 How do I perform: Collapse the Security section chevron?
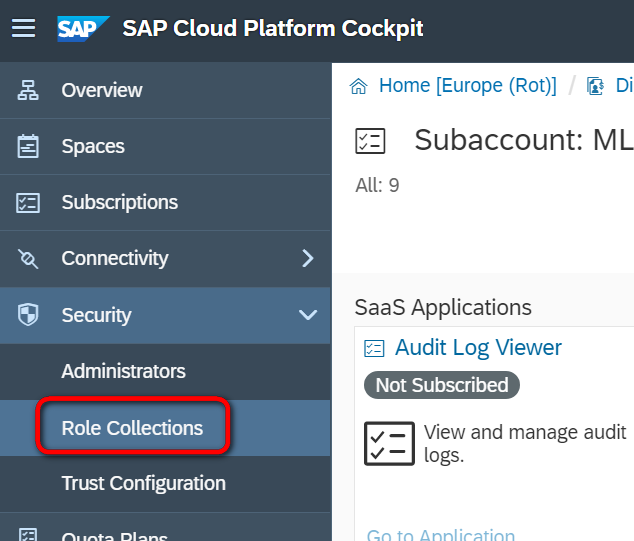coord(308,315)
